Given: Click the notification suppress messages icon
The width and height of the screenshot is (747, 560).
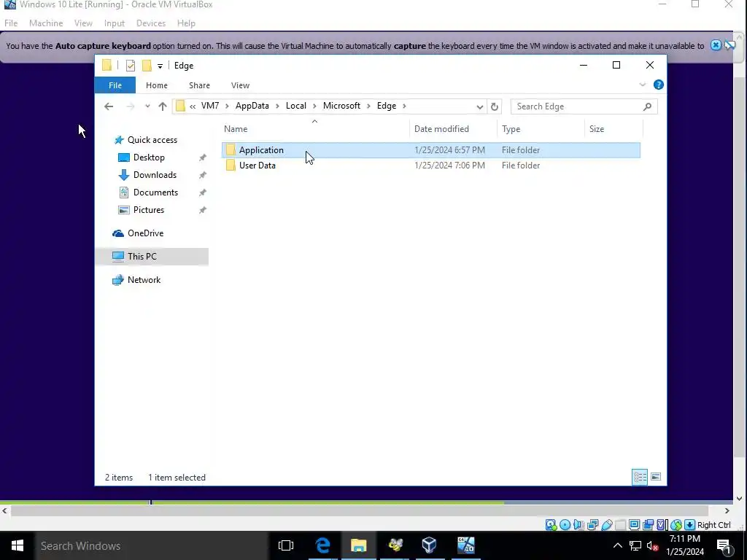Looking at the screenshot, I should [729, 45].
